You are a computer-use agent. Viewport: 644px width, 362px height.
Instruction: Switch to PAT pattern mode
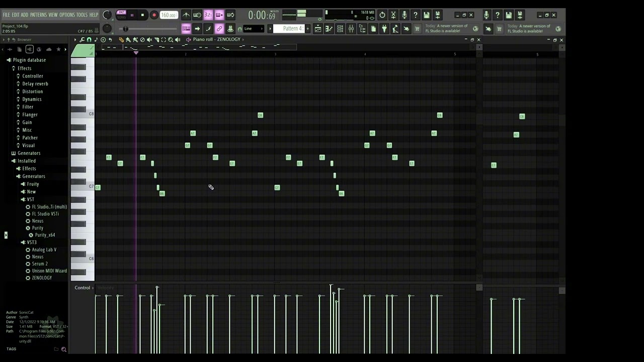121,13
